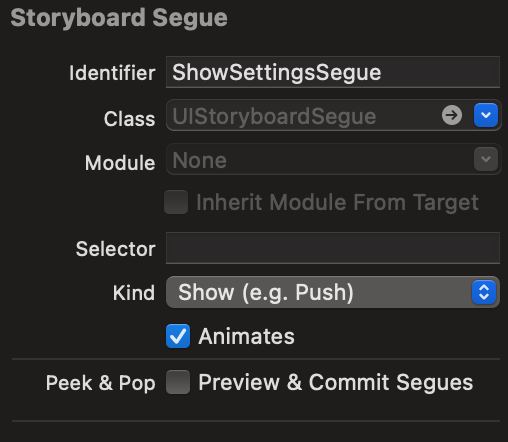Image resolution: width=508 pixels, height=442 pixels.
Task: Open the Kind popup showing Show (e.g. Push)
Action: point(333,292)
